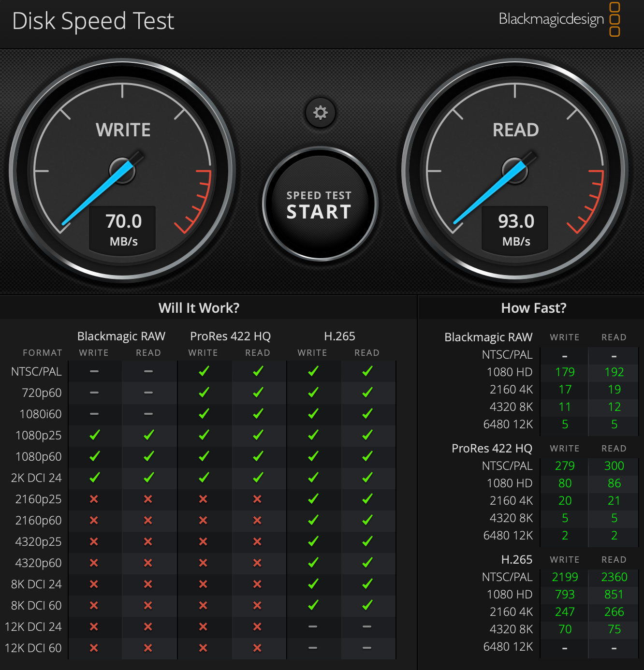Viewport: 644px width, 670px height.
Task: Select the How Fast? panel heading
Action: 533,308
